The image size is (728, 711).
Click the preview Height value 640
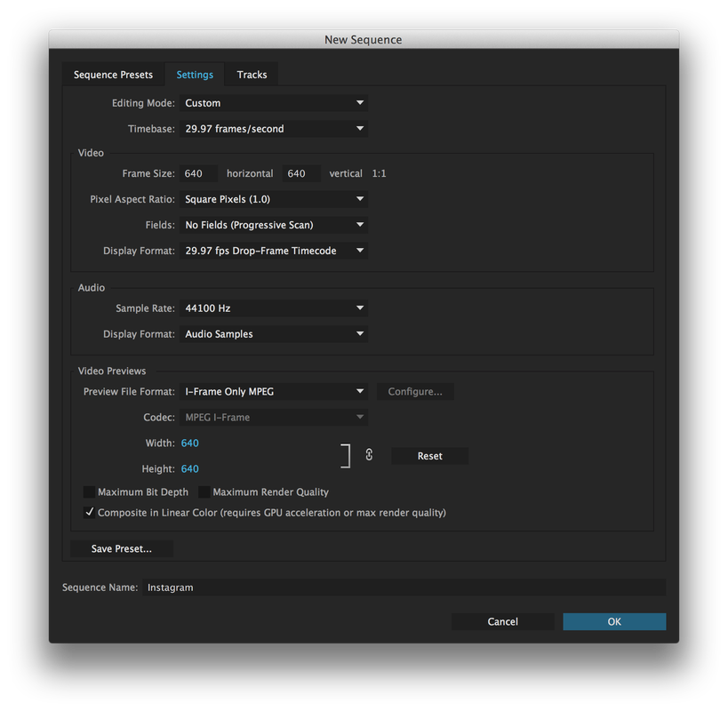pyautogui.click(x=190, y=468)
